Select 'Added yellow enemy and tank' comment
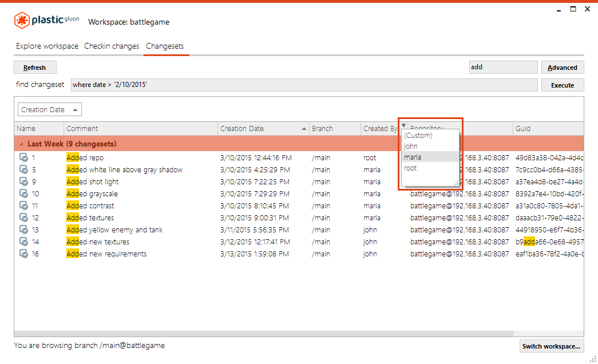 tap(114, 230)
